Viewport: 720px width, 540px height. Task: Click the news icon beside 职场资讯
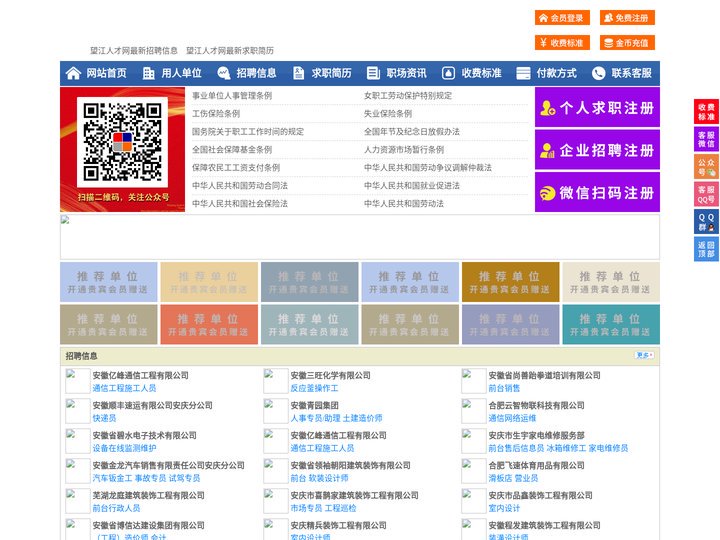coord(373,73)
